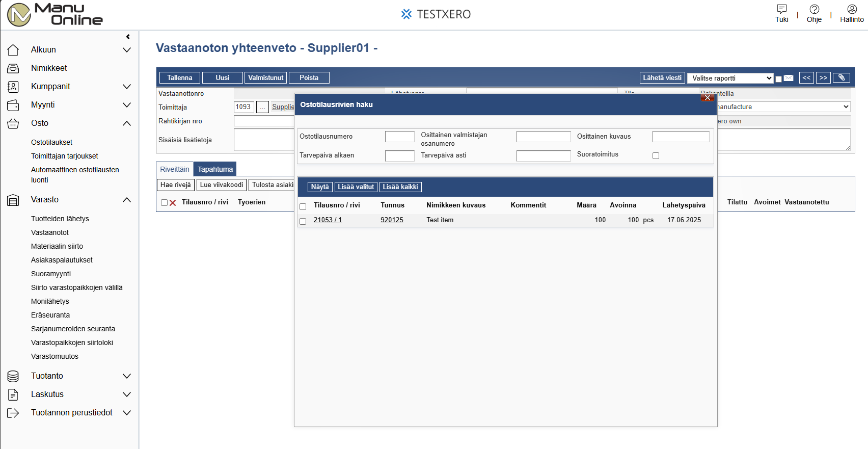This screenshot has width=868, height=449.
Task: Toggle the select-all checkbox beside Tilausnro / rivi in the dialog
Action: (303, 206)
